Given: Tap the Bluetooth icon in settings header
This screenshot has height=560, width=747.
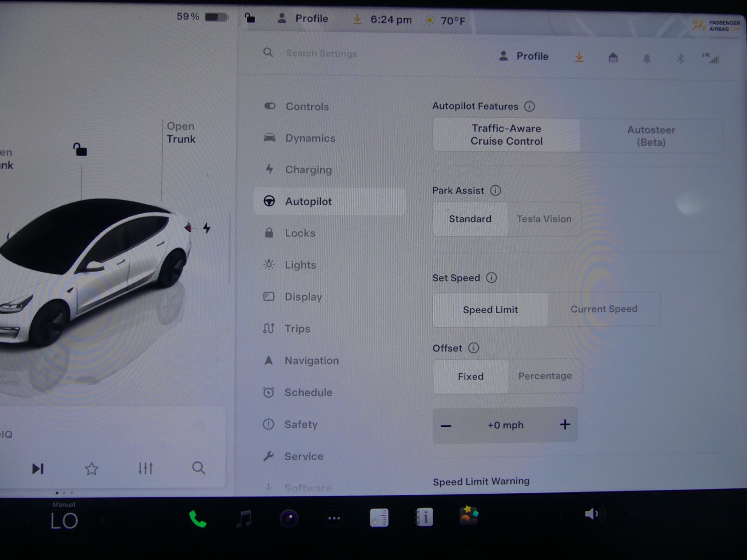Looking at the screenshot, I should click(680, 59).
